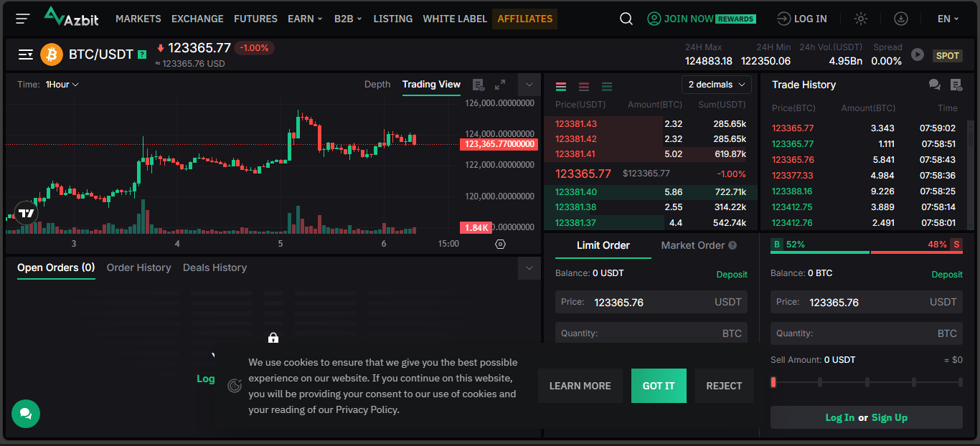
Task: Switch to the Order History tab
Action: point(138,267)
